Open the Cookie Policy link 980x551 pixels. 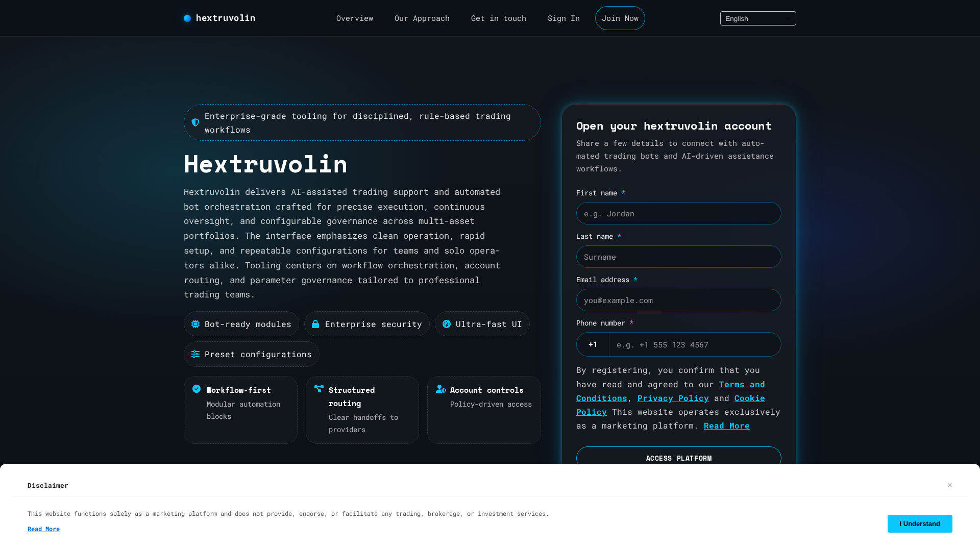click(x=671, y=405)
